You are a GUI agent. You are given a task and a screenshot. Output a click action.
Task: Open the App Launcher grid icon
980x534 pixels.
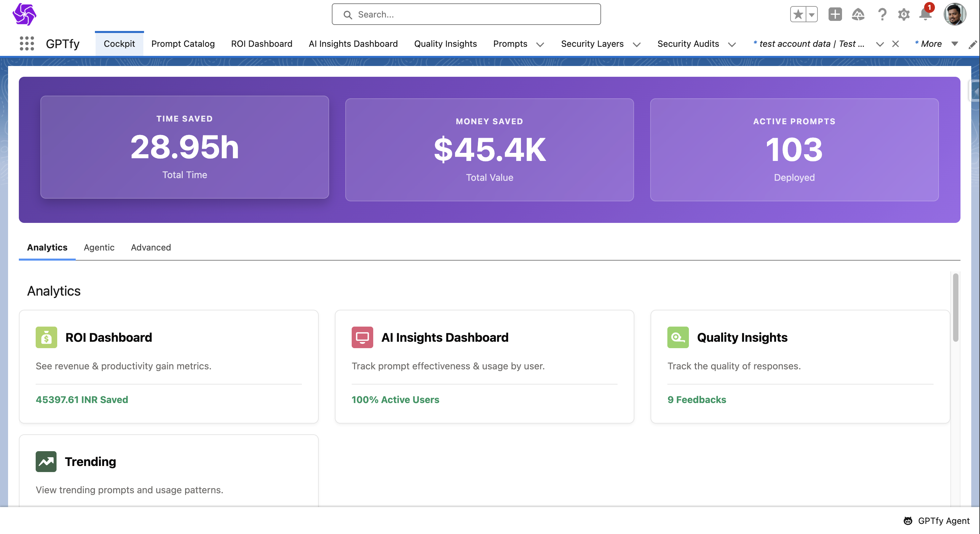click(x=27, y=44)
